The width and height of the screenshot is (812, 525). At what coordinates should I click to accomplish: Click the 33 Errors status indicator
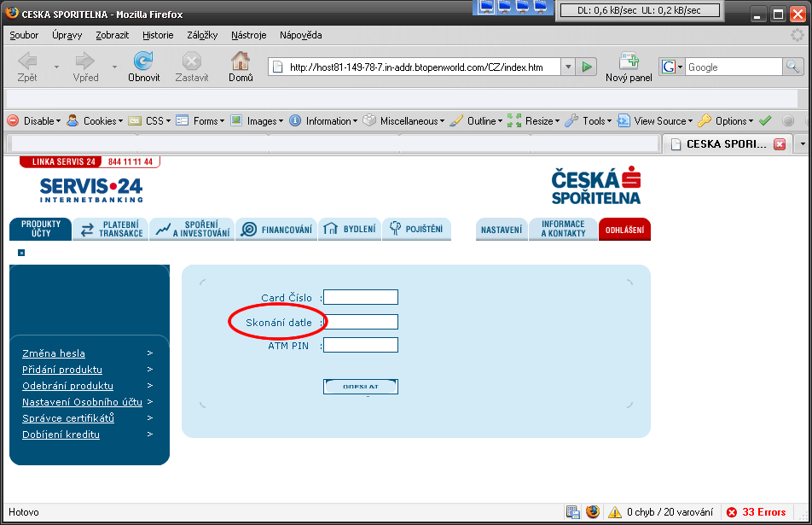(757, 512)
